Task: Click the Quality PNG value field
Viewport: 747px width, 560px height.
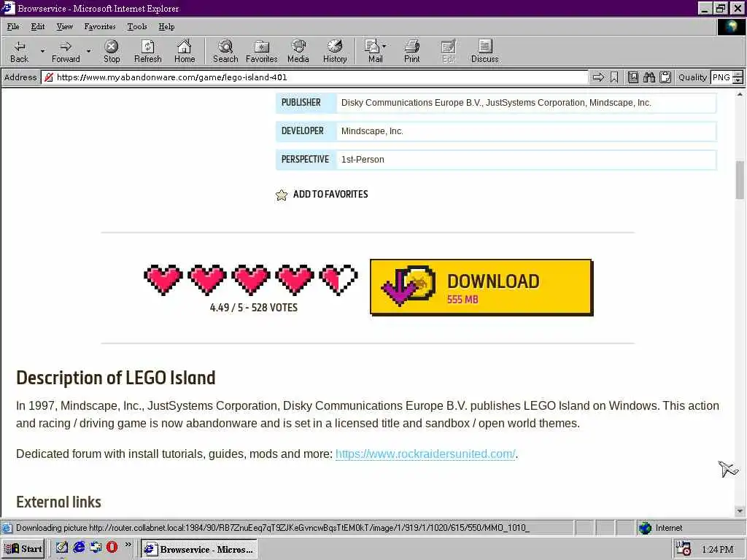Action: point(721,77)
